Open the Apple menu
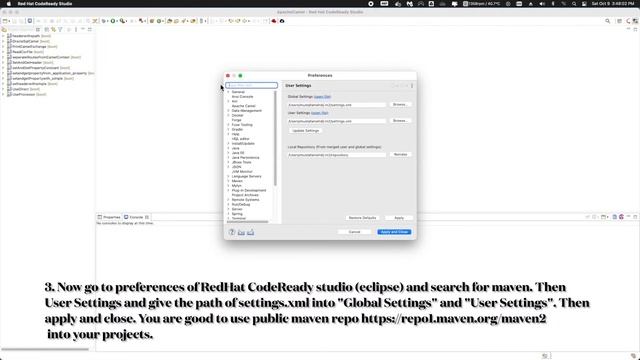The height and width of the screenshot is (360, 640). (x=9, y=4)
